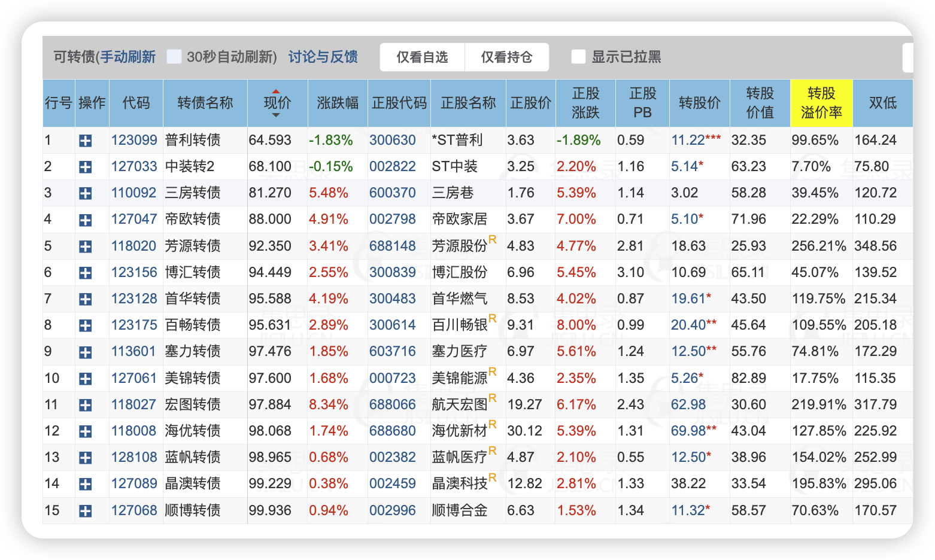Image resolution: width=935 pixels, height=560 pixels.
Task: Click plus icon in 宏图转债 row
Action: [86, 405]
